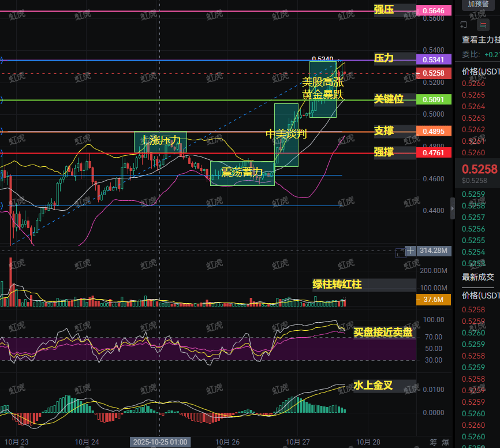Select the red 0.4761 price label
The height and width of the screenshot is (448, 500).
click(x=434, y=153)
